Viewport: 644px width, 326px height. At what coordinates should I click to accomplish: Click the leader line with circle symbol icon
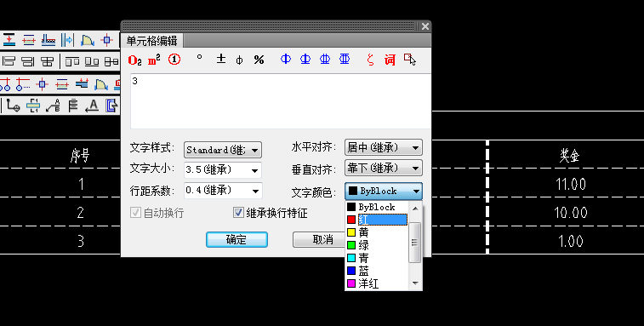pyautogui.click(x=13, y=106)
